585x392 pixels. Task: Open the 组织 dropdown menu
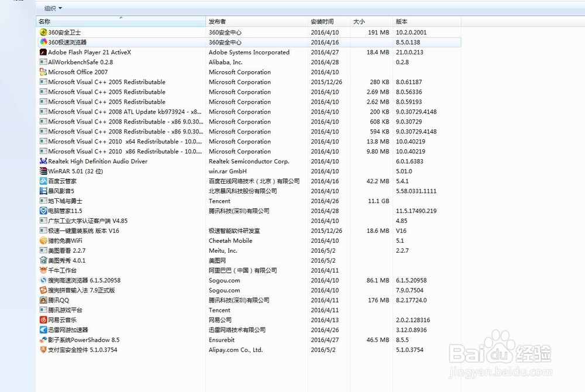[x=53, y=8]
